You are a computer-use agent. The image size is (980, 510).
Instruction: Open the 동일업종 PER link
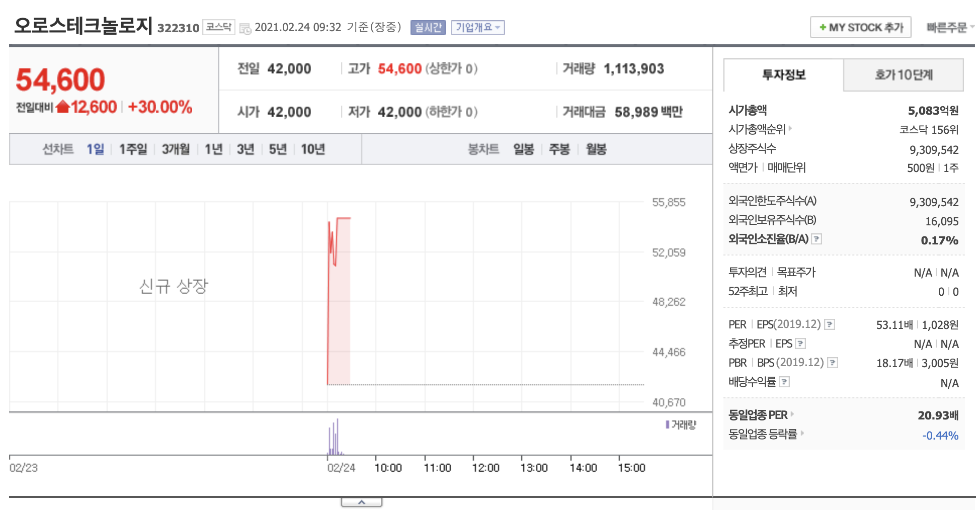tap(758, 415)
